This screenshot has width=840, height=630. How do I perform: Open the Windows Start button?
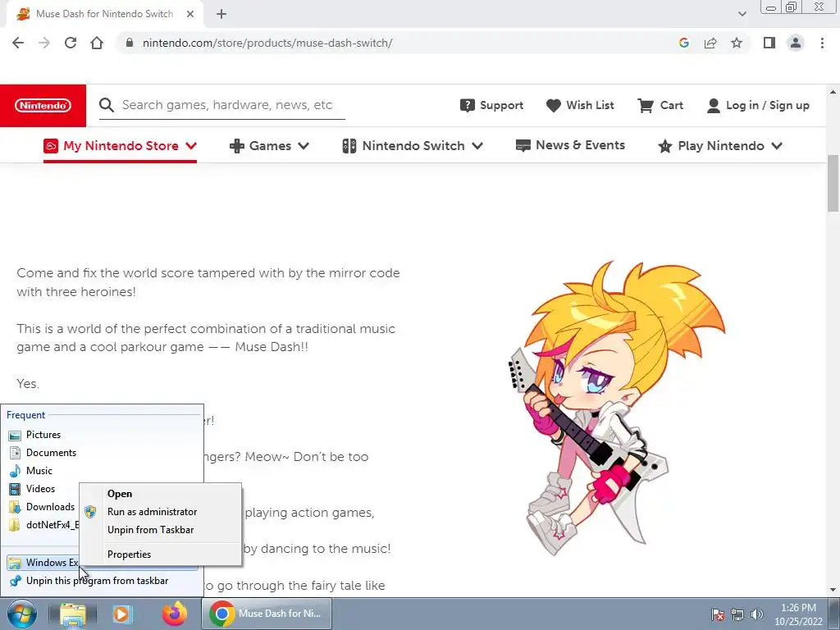[22, 614]
